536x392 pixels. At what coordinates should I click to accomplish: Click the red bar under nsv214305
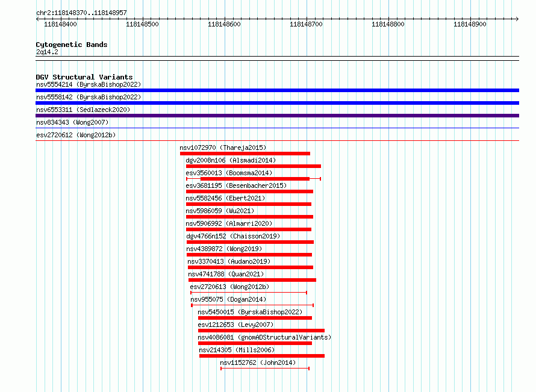262,356
